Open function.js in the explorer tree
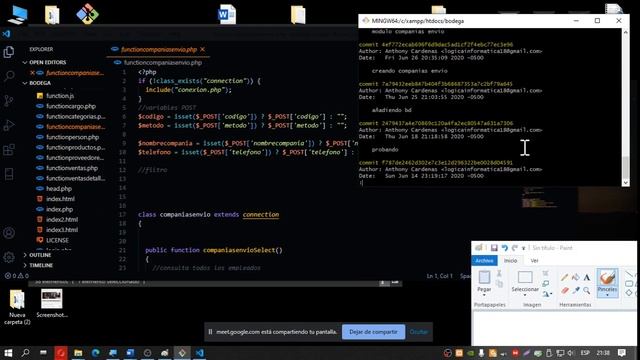Screen dimensions: 640x360 point(60,96)
